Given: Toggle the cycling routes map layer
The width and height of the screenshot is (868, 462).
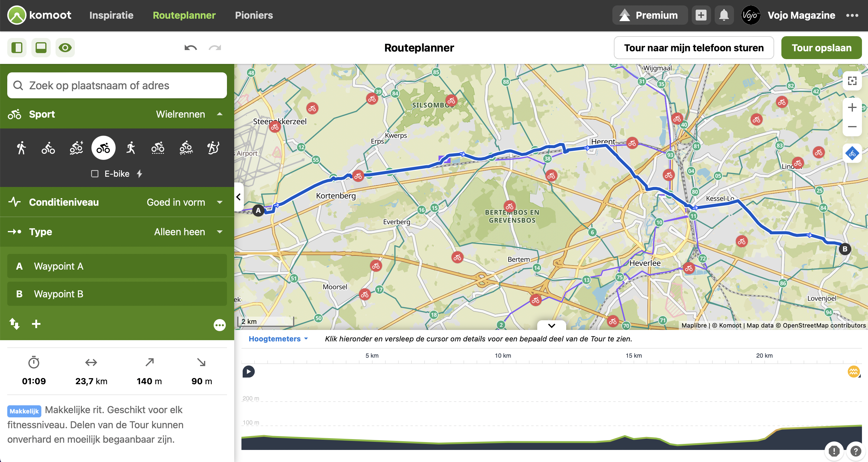Looking at the screenshot, I should click(852, 153).
